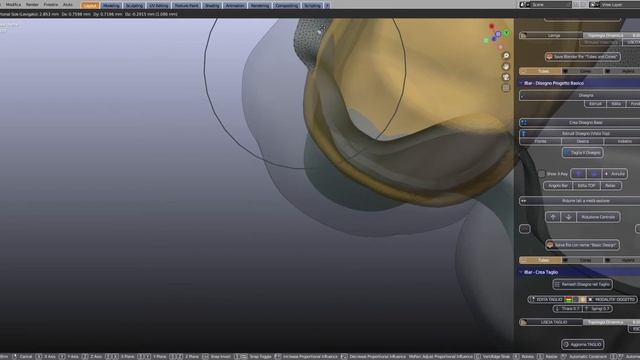This screenshot has width=640, height=360.
Task: Click the View Layer field
Action: (x=620, y=4)
